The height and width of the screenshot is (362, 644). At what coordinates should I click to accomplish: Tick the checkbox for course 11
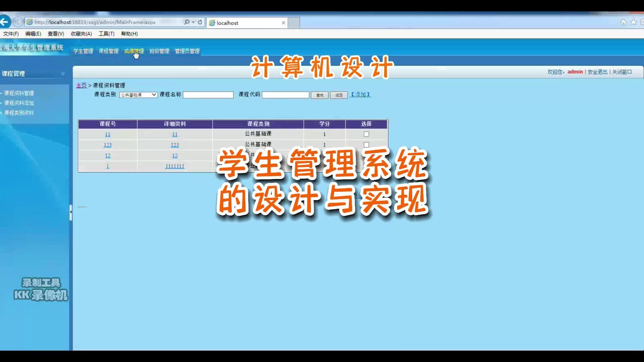[x=366, y=134]
